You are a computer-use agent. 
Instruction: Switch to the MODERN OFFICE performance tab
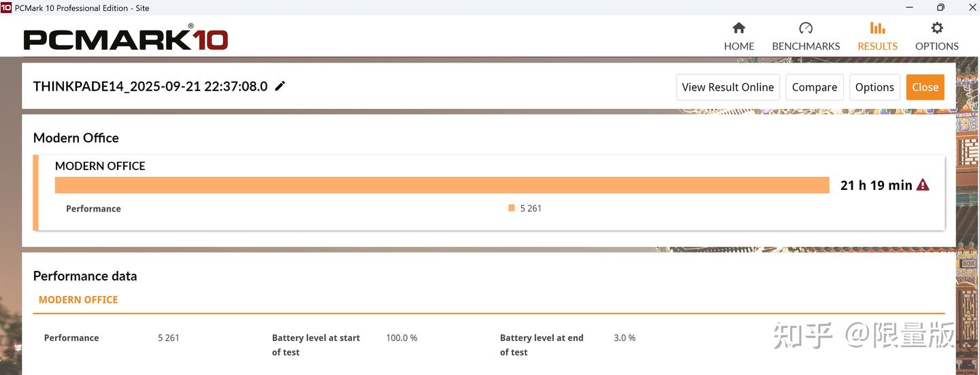coord(78,299)
